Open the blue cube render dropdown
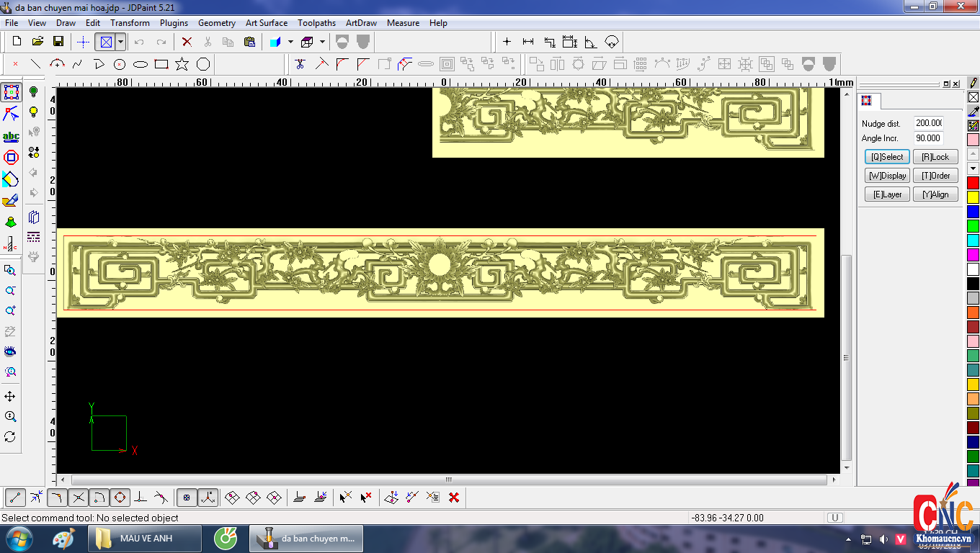This screenshot has height=553, width=980. click(290, 42)
